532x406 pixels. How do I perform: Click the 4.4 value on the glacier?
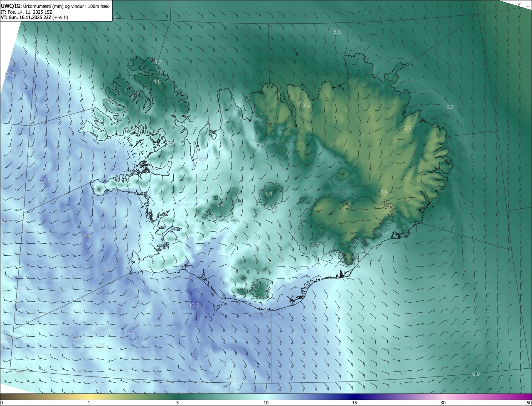pyautogui.click(x=268, y=193)
